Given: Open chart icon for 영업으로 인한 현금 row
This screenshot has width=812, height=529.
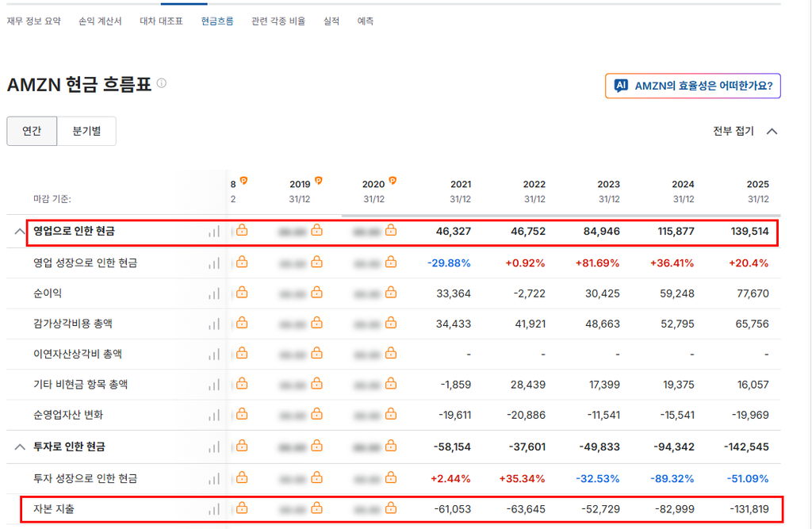Looking at the screenshot, I should pyautogui.click(x=214, y=232).
